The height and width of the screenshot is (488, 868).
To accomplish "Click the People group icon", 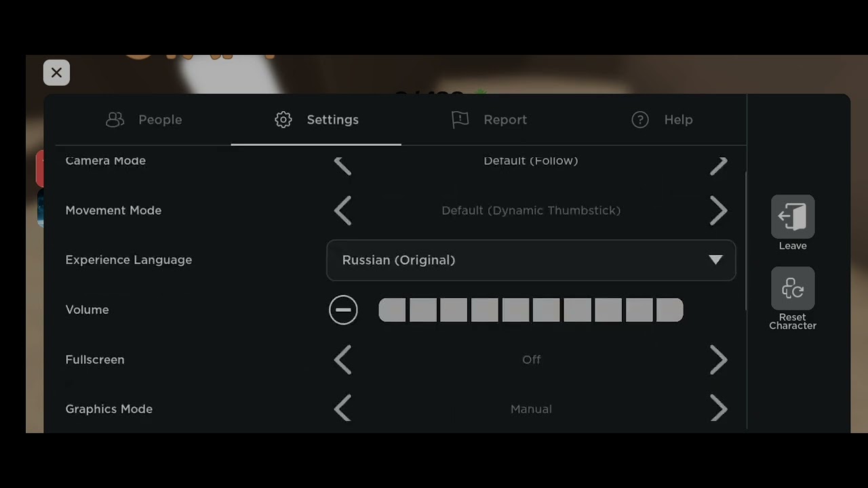I will 115,120.
